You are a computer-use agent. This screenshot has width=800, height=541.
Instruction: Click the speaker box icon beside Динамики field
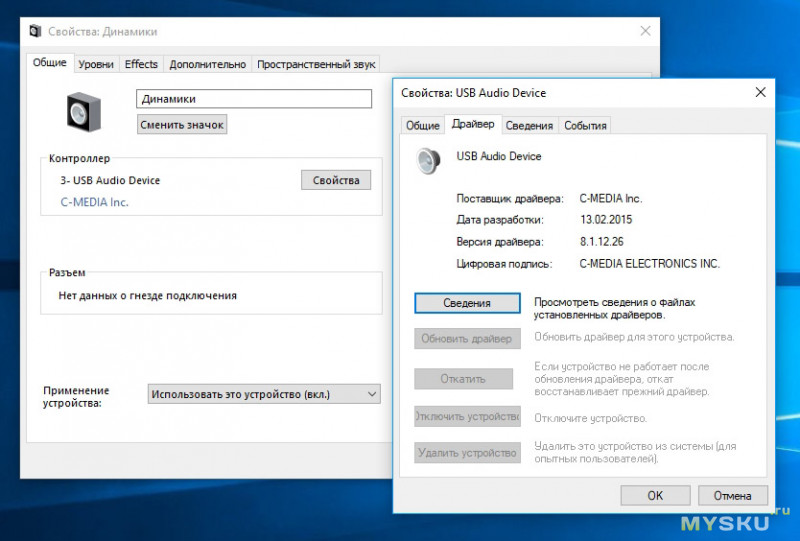(84, 112)
